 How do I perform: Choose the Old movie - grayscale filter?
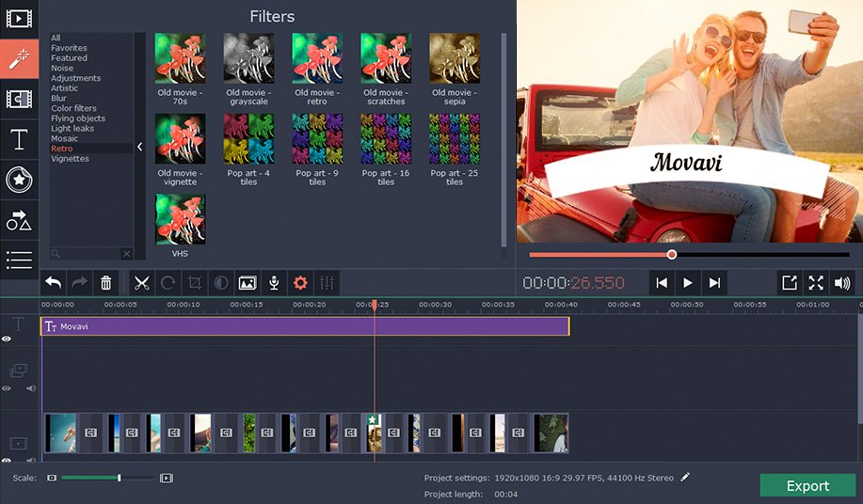coord(248,58)
